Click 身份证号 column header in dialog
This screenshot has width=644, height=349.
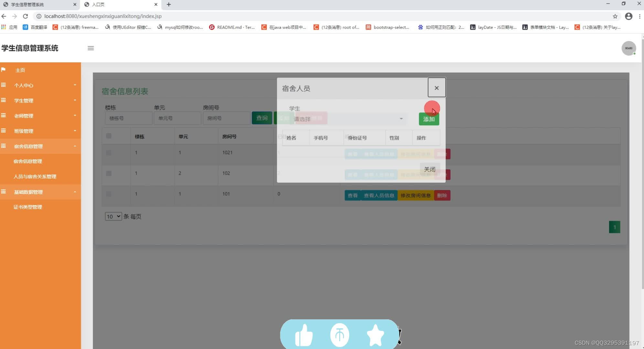[357, 138]
